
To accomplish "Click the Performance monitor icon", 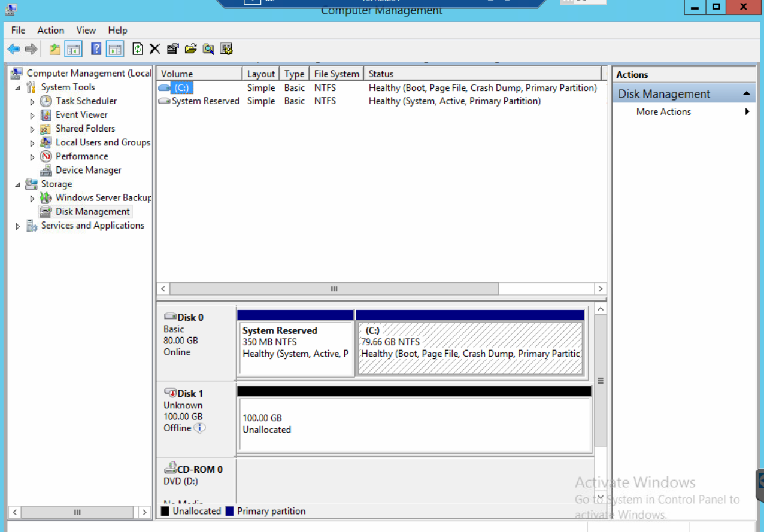I will pyautogui.click(x=46, y=156).
